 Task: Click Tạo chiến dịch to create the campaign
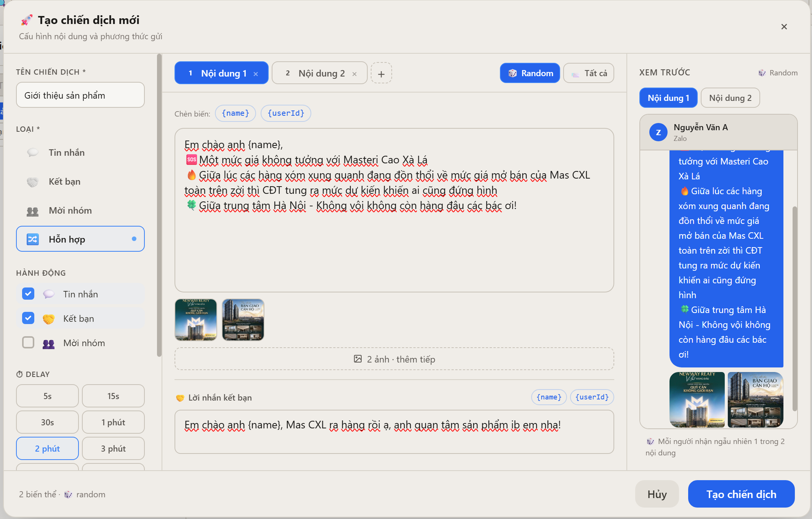coord(741,494)
